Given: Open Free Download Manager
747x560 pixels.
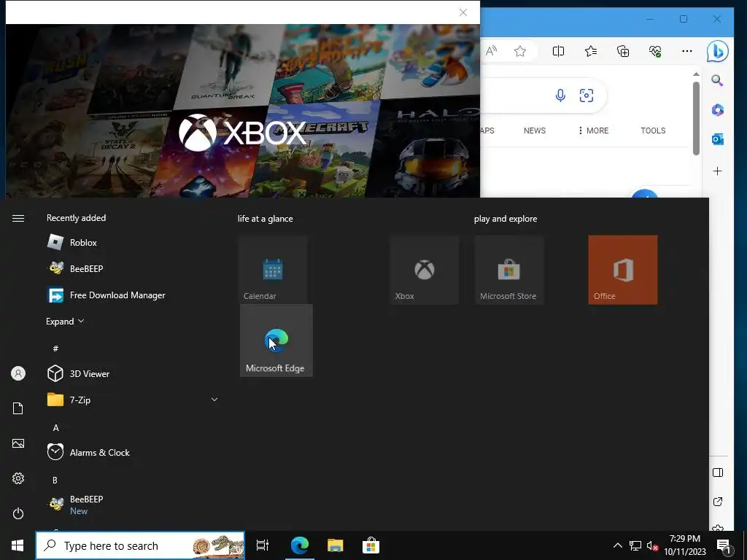Looking at the screenshot, I should coord(133,295).
